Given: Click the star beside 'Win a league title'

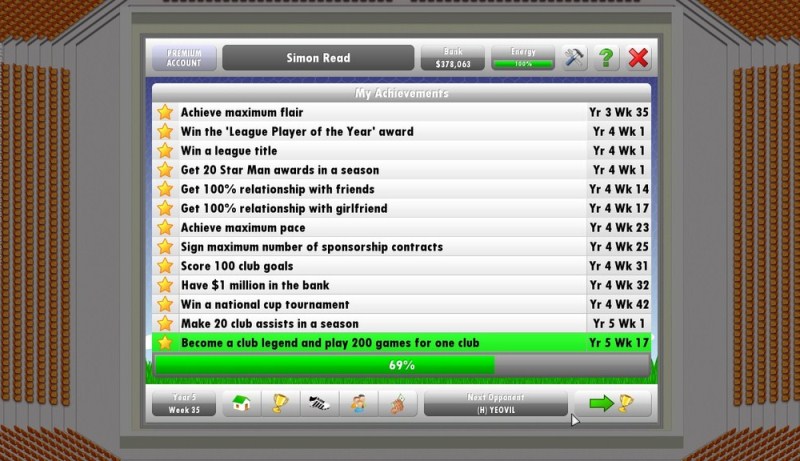Looking at the screenshot, I should [x=165, y=151].
